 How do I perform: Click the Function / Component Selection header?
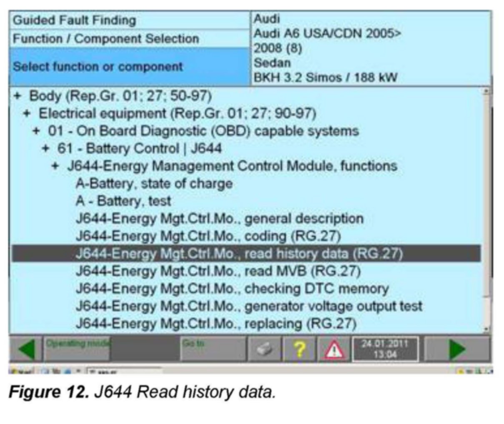[x=106, y=39]
